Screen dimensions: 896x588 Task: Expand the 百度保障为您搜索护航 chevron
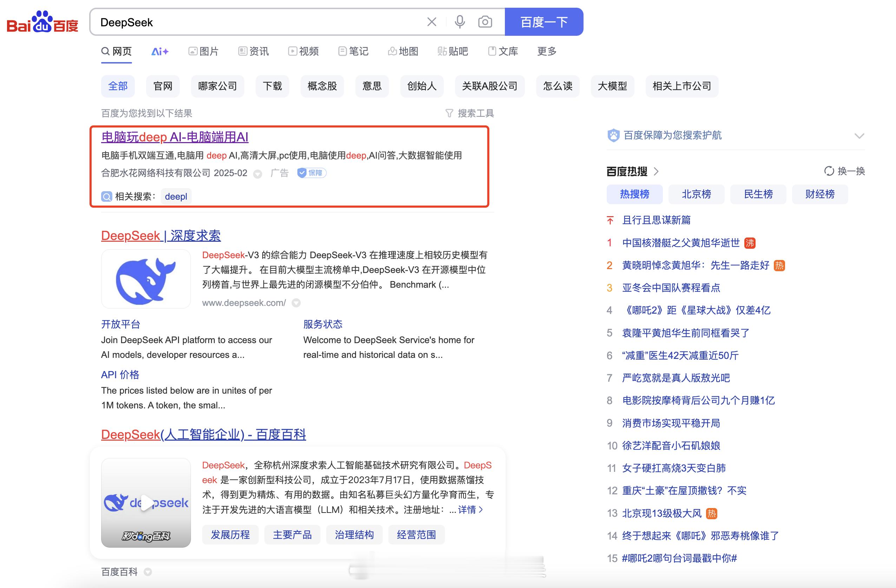pyautogui.click(x=859, y=136)
